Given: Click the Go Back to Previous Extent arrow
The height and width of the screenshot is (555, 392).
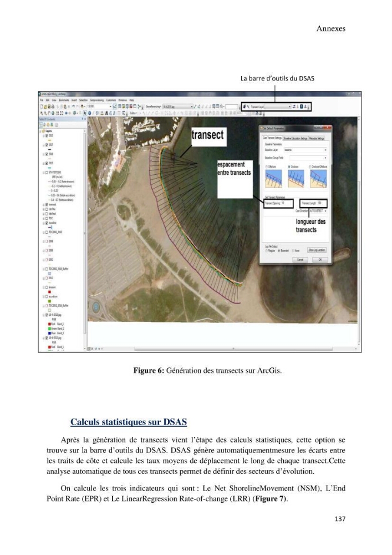Looking at the screenshot, I should pos(66,113).
